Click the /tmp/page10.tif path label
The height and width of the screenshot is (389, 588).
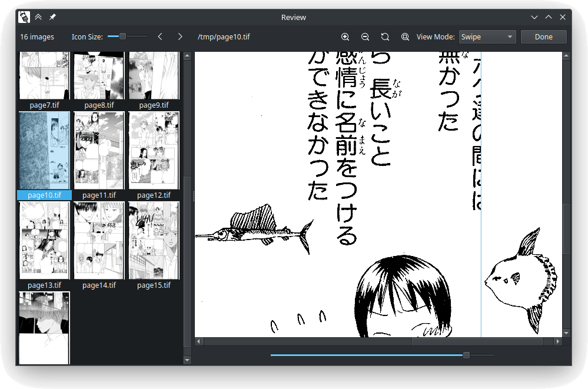click(x=224, y=36)
